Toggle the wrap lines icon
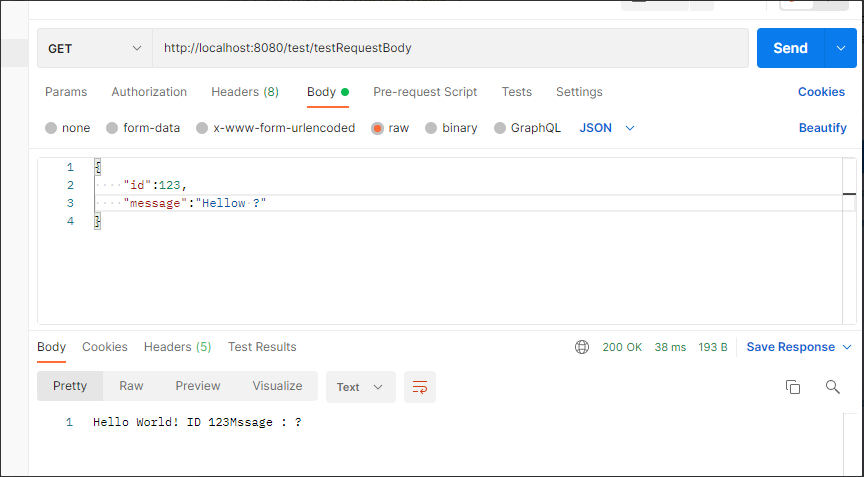 420,387
